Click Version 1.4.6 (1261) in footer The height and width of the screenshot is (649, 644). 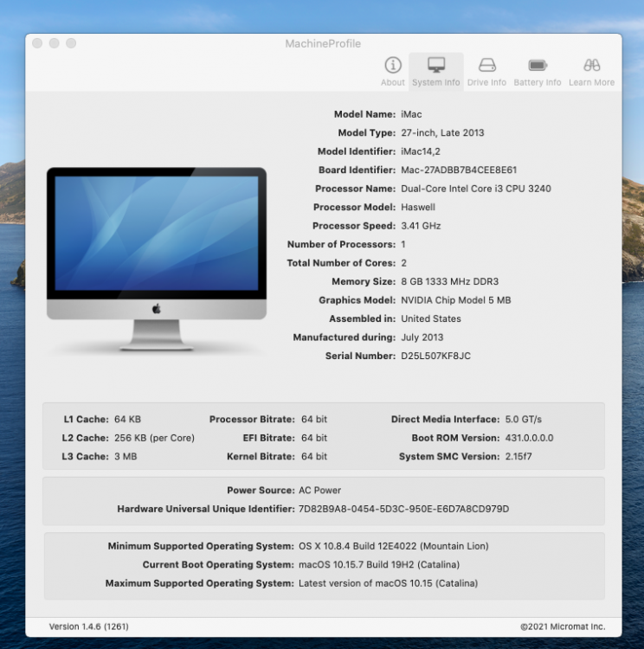88,627
